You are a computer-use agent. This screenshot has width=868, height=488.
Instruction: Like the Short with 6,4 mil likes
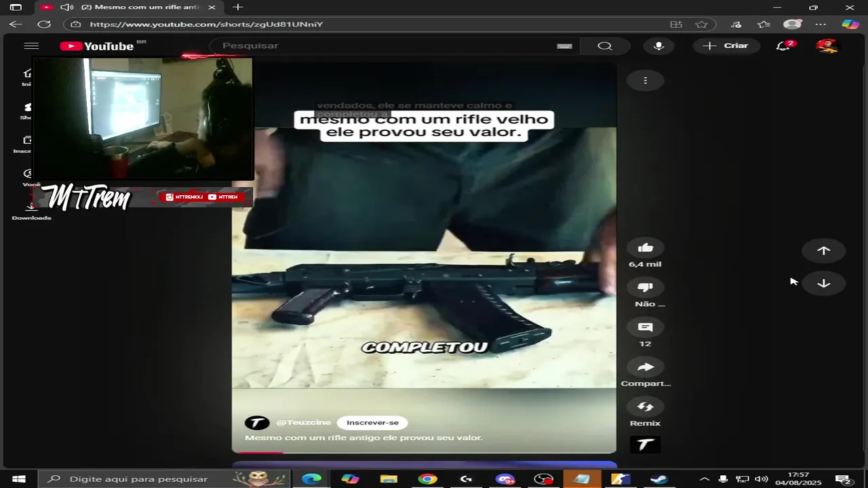click(x=645, y=248)
